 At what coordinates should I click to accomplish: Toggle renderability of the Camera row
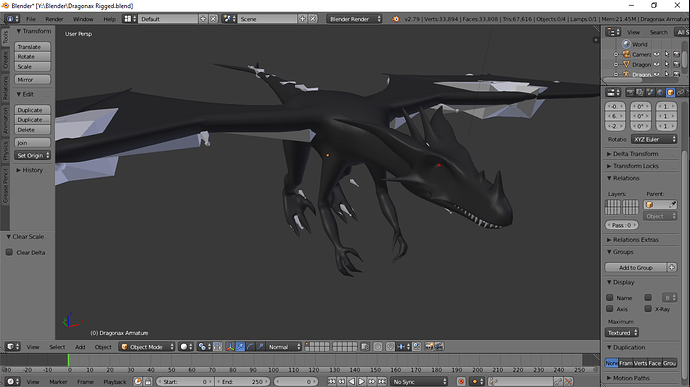[677, 54]
